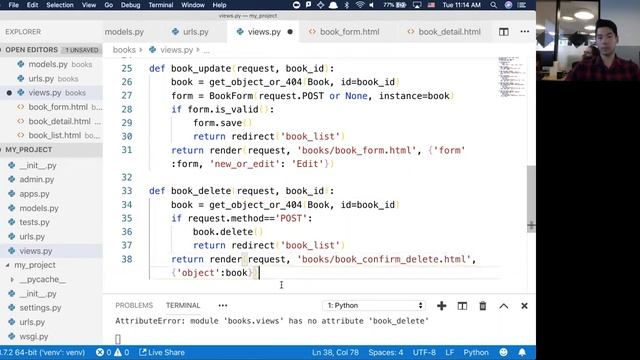Click UTF-8 encoding in status bar
This screenshot has width=640, height=360.
[424, 352]
